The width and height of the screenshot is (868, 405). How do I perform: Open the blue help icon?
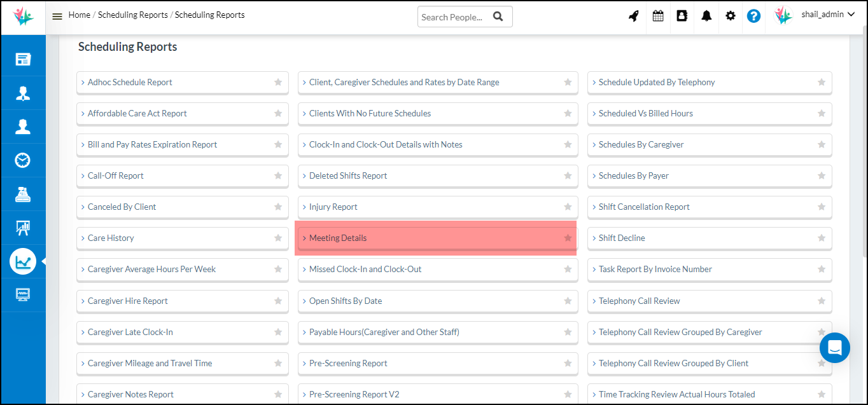point(753,15)
